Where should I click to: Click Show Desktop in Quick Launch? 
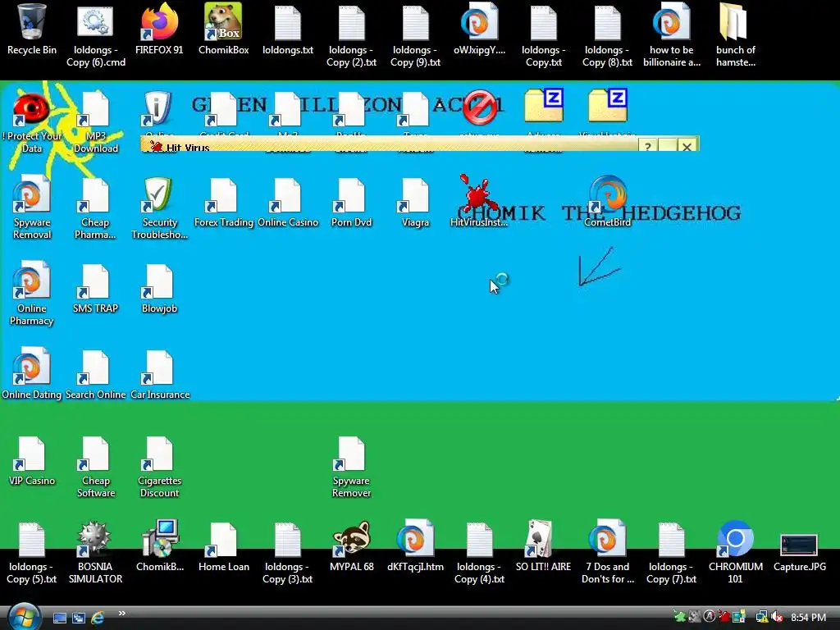click(59, 619)
